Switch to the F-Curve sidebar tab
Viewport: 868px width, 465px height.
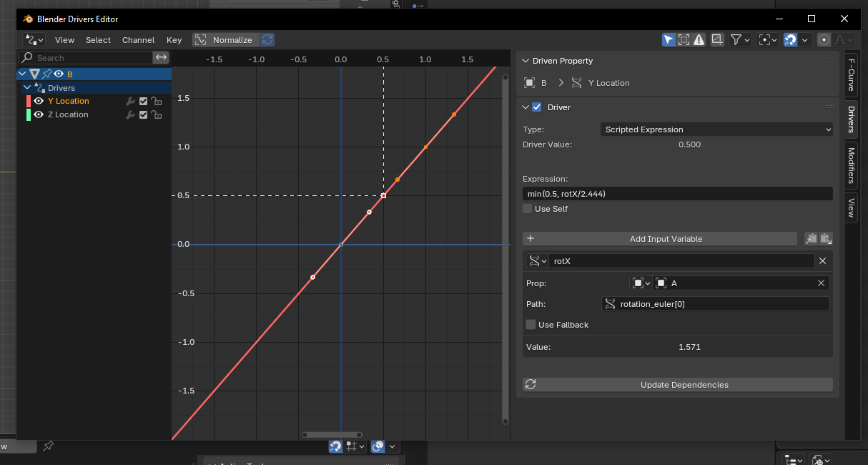click(x=852, y=74)
